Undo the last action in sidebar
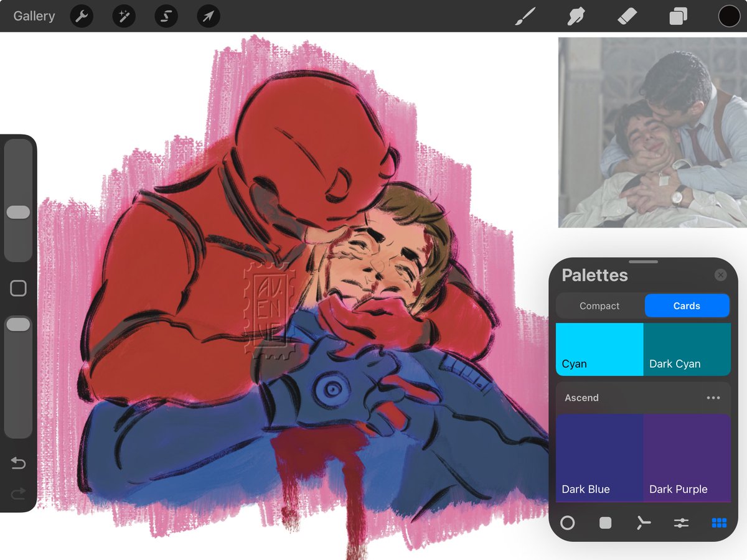The image size is (747, 560). pyautogui.click(x=18, y=464)
